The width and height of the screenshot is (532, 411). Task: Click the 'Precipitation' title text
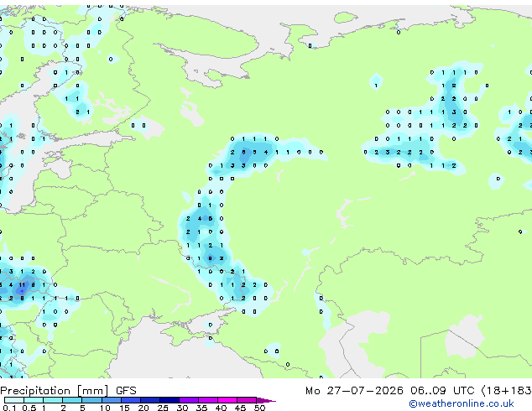click(x=35, y=391)
